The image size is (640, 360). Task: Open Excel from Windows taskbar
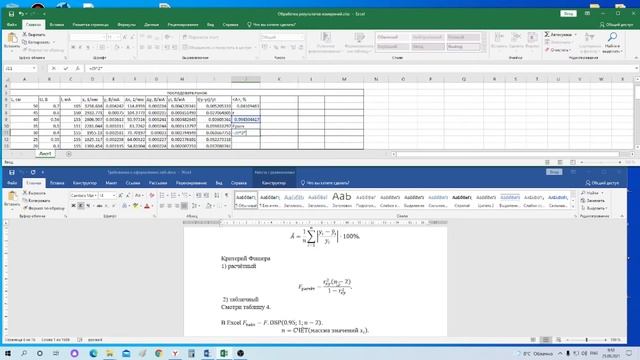point(224,353)
